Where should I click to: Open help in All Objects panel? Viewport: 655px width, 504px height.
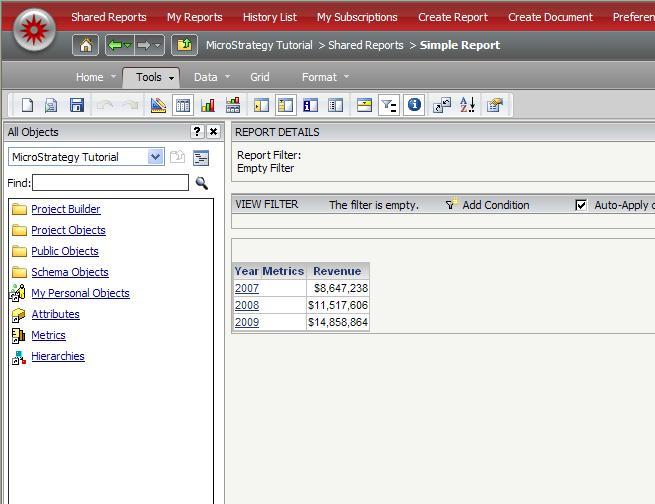point(197,132)
